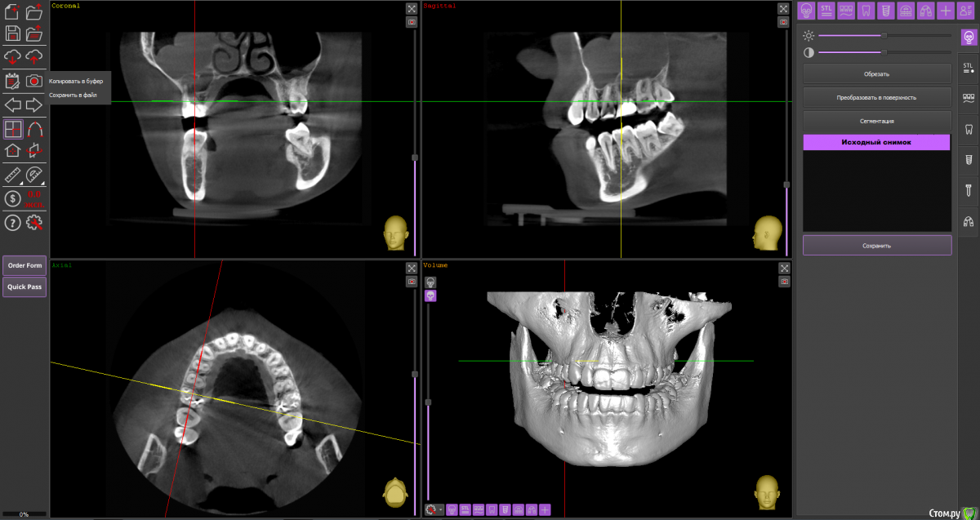Choose 'Копировать в буфер' from the popup menu

(x=76, y=81)
